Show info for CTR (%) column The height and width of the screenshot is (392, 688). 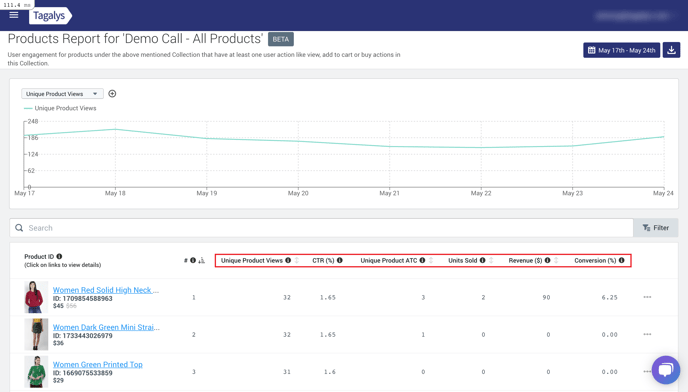[340, 260]
